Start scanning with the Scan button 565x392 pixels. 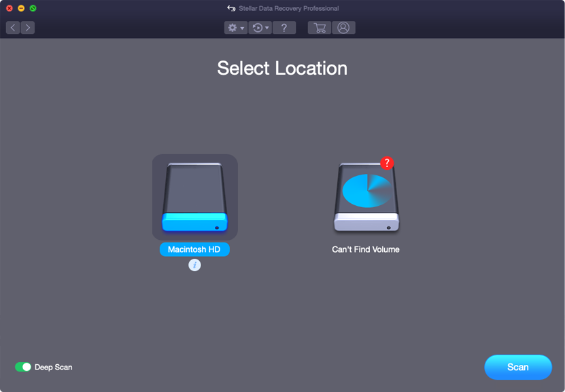pos(518,367)
